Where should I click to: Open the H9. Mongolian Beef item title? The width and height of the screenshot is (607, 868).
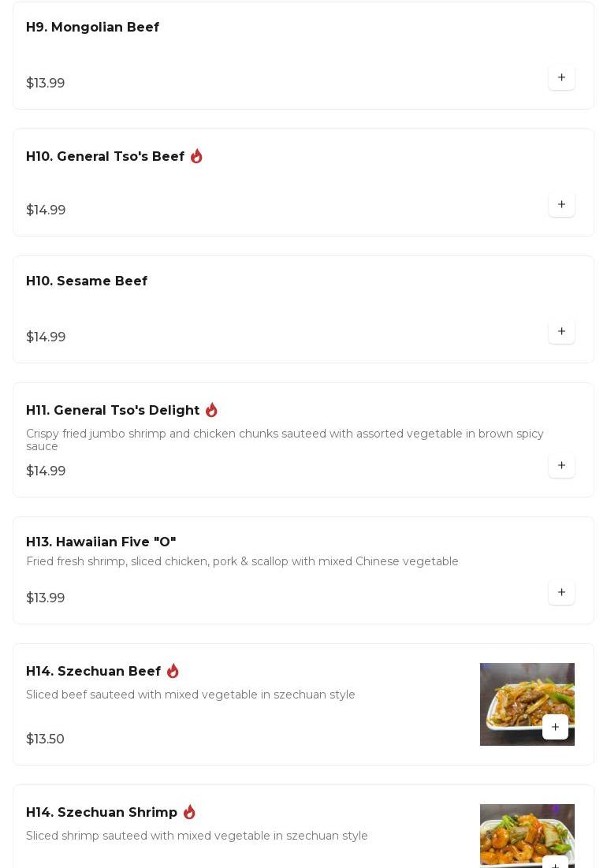pyautogui.click(x=92, y=28)
